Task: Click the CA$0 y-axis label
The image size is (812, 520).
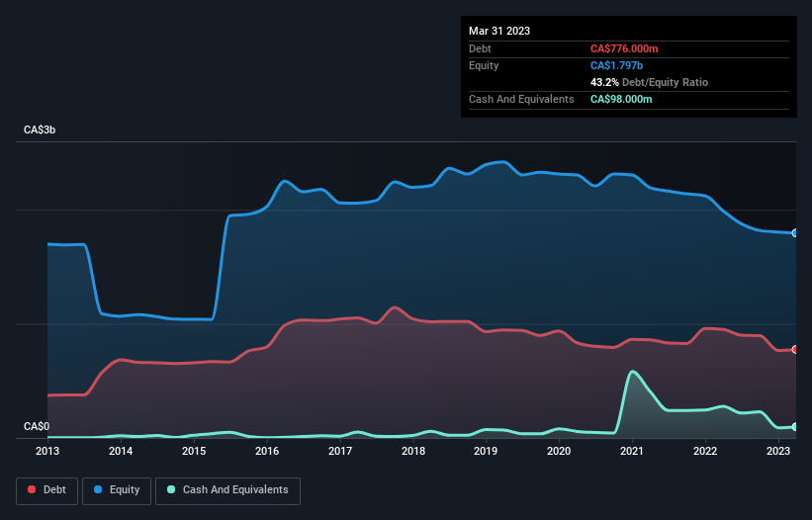Action: coord(37,426)
